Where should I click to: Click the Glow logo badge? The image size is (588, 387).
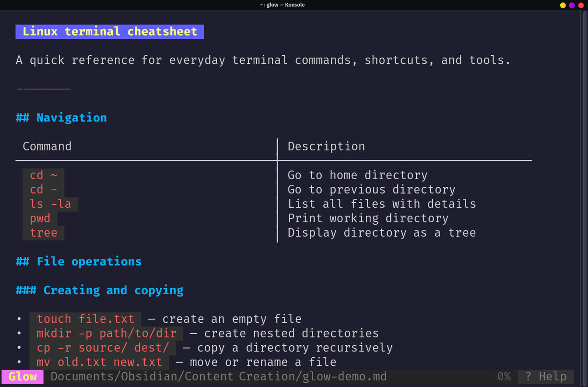point(23,376)
